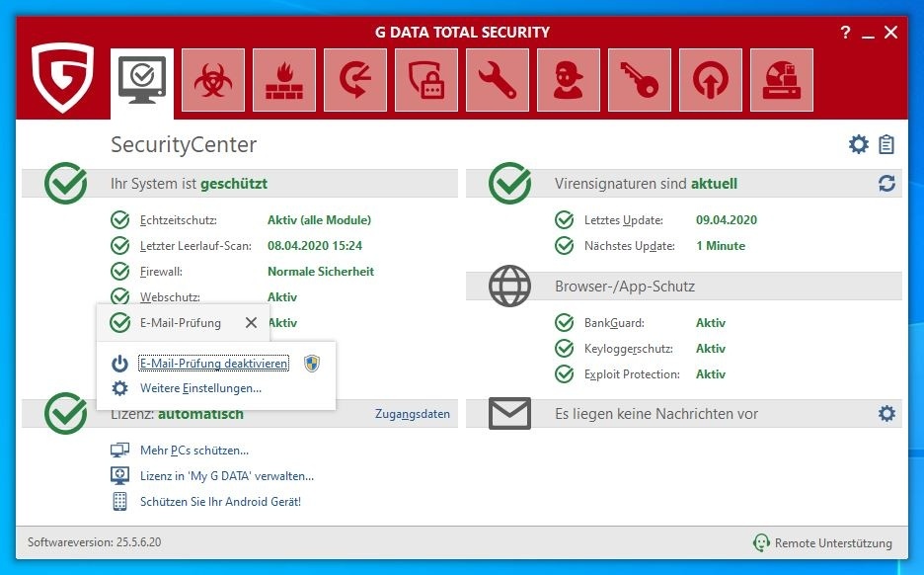Open the virus protection biohazard tab

point(213,80)
